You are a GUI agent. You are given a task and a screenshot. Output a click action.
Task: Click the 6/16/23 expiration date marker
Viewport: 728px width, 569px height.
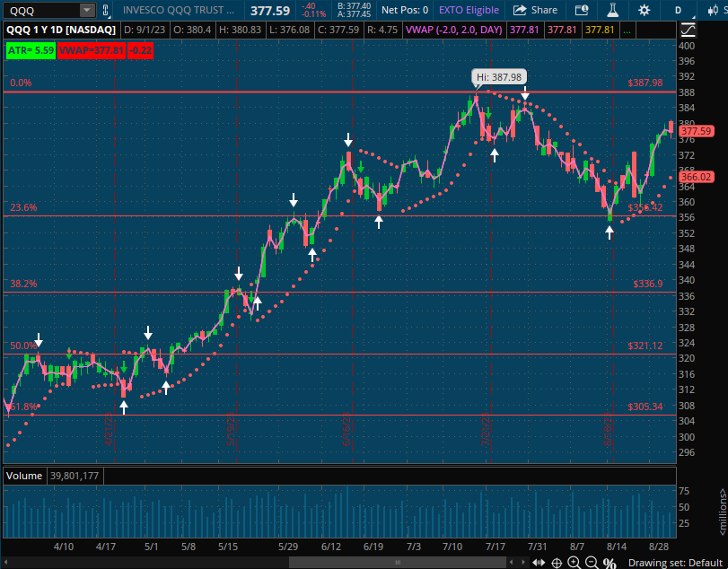click(x=346, y=429)
